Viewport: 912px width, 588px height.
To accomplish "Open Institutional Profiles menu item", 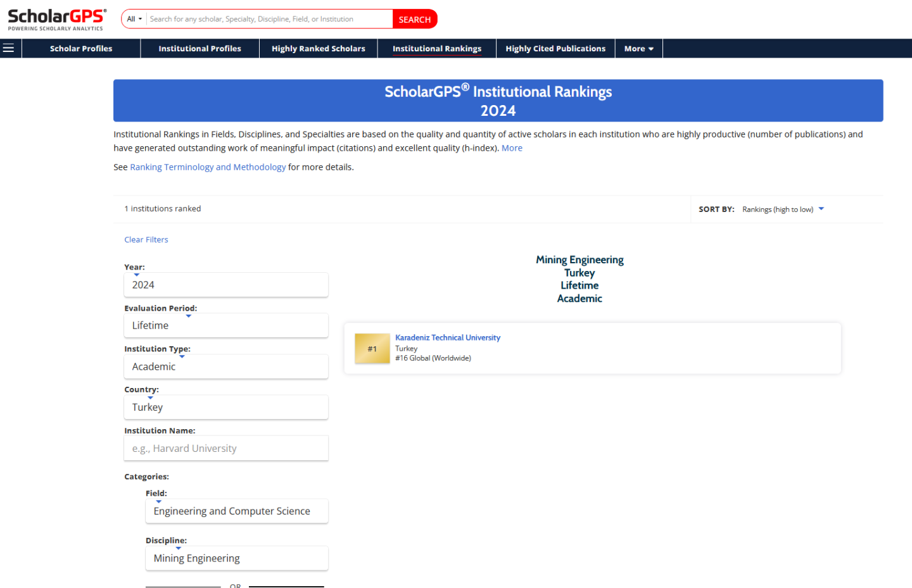I will 199,48.
